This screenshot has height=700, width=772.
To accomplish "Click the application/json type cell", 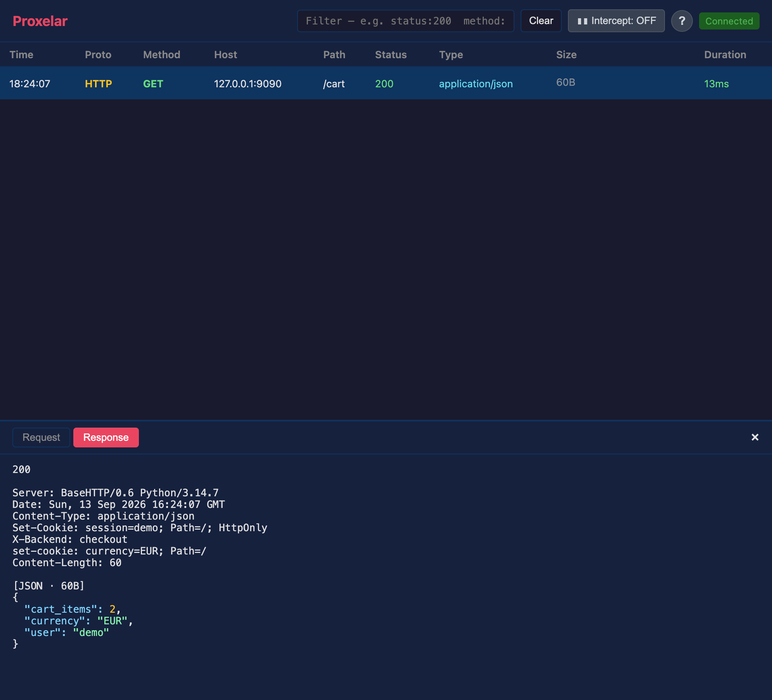I will pos(476,84).
